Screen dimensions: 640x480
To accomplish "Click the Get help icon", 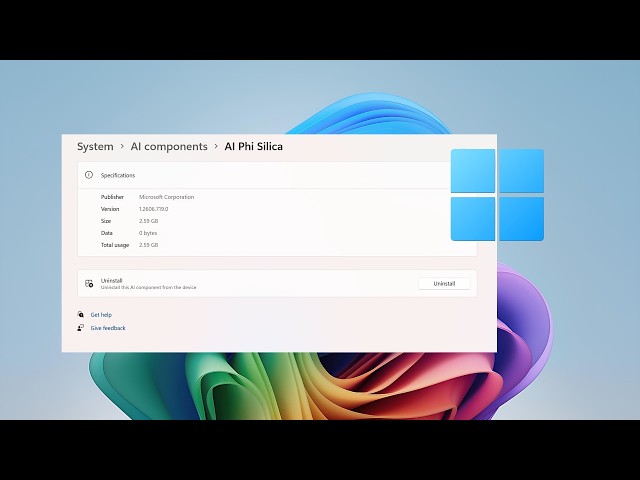I will (81, 314).
